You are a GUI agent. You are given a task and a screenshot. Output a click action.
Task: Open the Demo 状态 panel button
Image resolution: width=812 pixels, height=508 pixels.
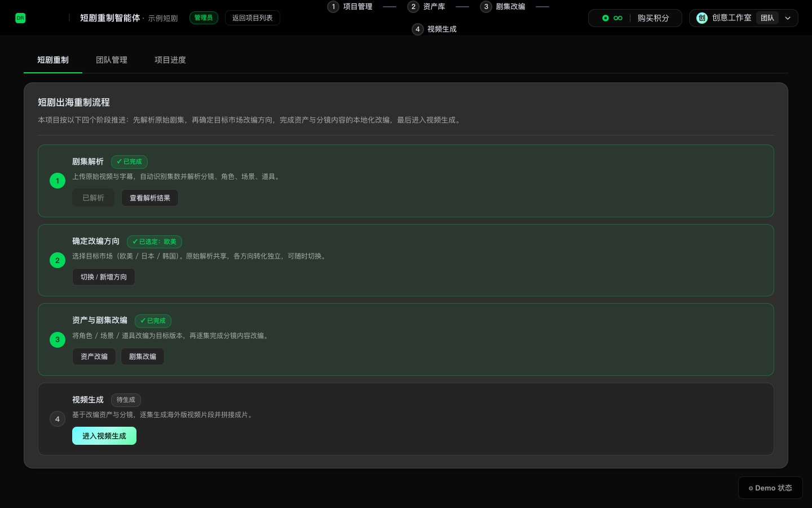coord(770,488)
